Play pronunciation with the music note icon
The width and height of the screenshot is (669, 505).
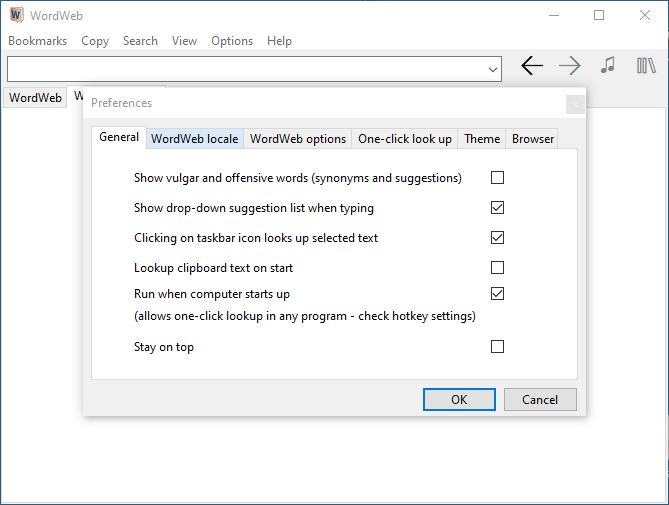608,65
